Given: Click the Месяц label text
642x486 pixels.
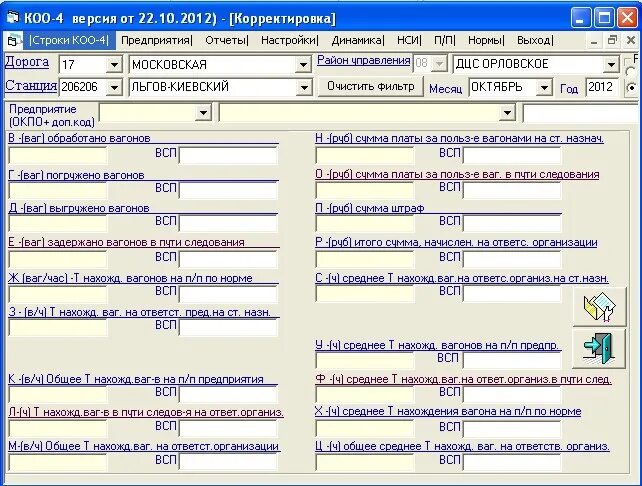Looking at the screenshot, I should [445, 88].
